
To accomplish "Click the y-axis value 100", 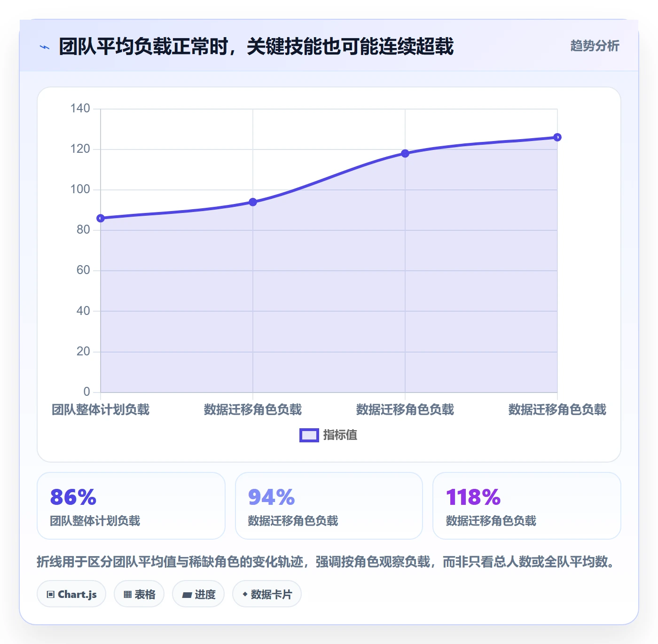I will 80,189.
